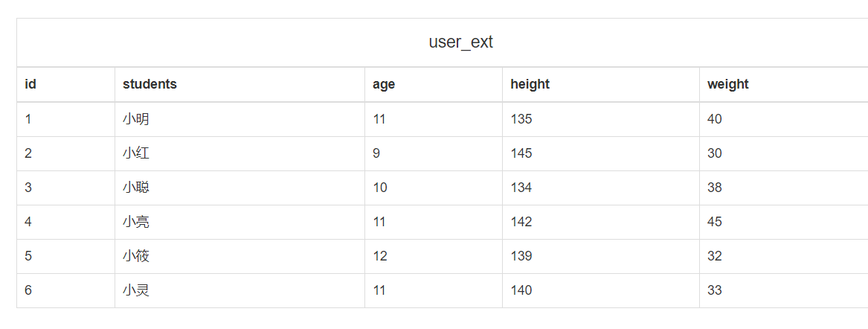This screenshot has height=329, width=868.
Task: Select the student name 小聪 cell
Action: tap(136, 188)
